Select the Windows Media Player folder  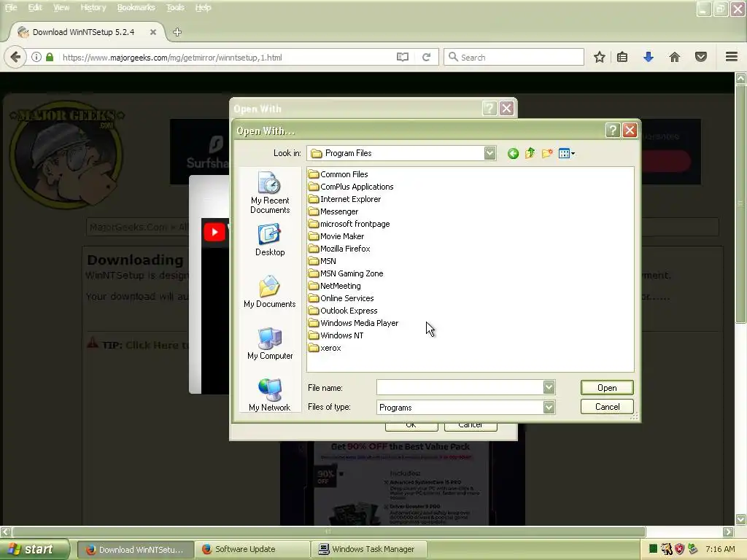[x=354, y=323]
